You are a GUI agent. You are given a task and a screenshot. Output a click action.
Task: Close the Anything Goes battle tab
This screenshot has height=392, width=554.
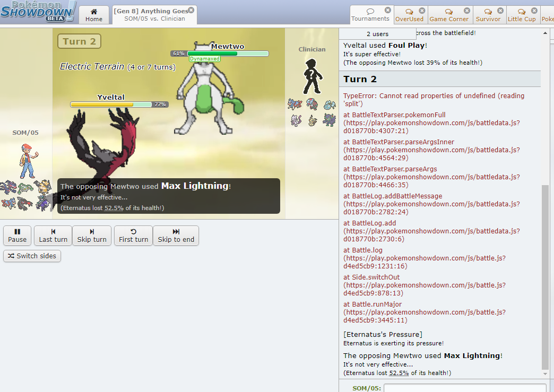pos(191,10)
